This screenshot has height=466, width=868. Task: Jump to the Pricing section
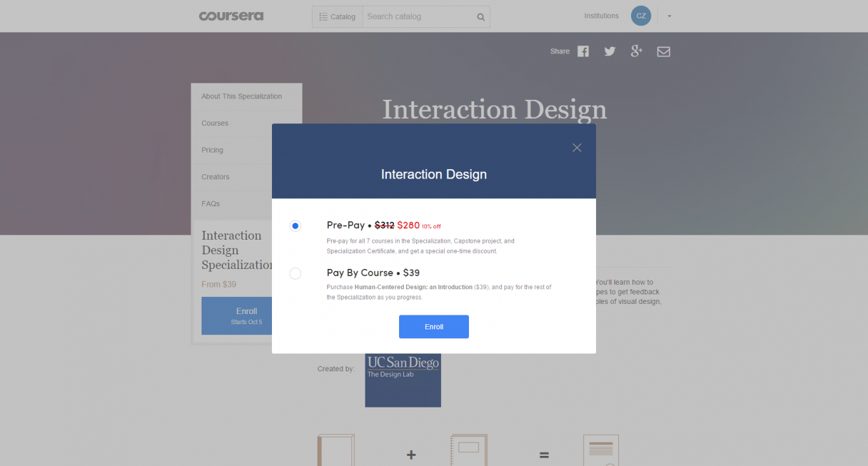(212, 150)
